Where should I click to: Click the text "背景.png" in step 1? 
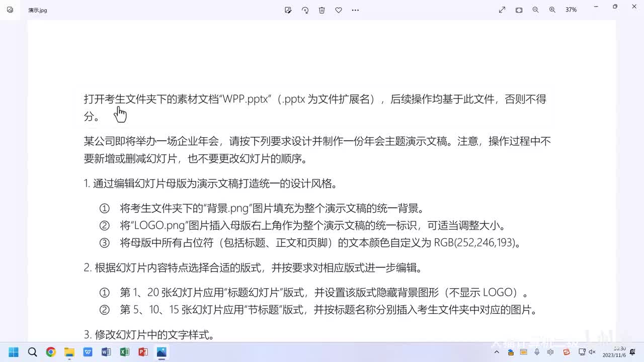pos(228,208)
